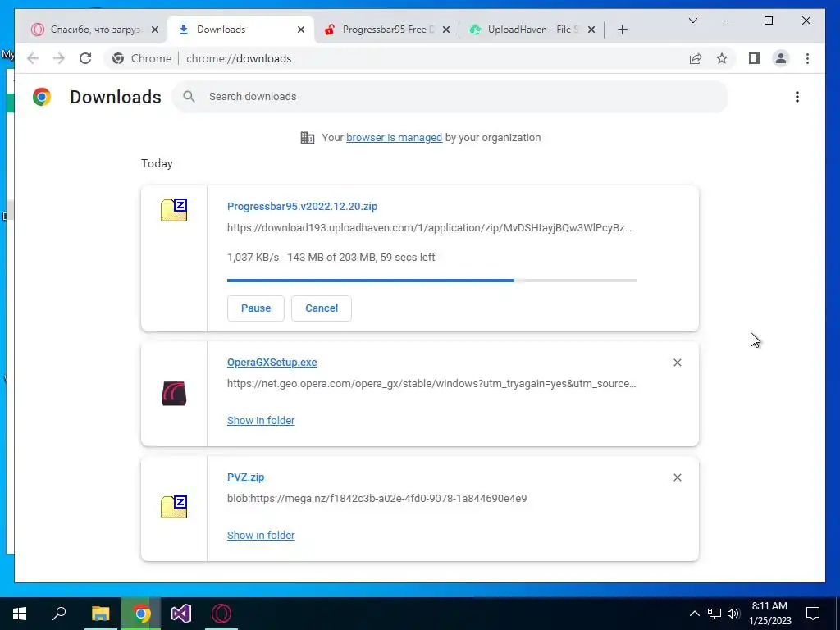Open the Windows Start menu
Viewport: 840px width, 630px height.
point(20,614)
